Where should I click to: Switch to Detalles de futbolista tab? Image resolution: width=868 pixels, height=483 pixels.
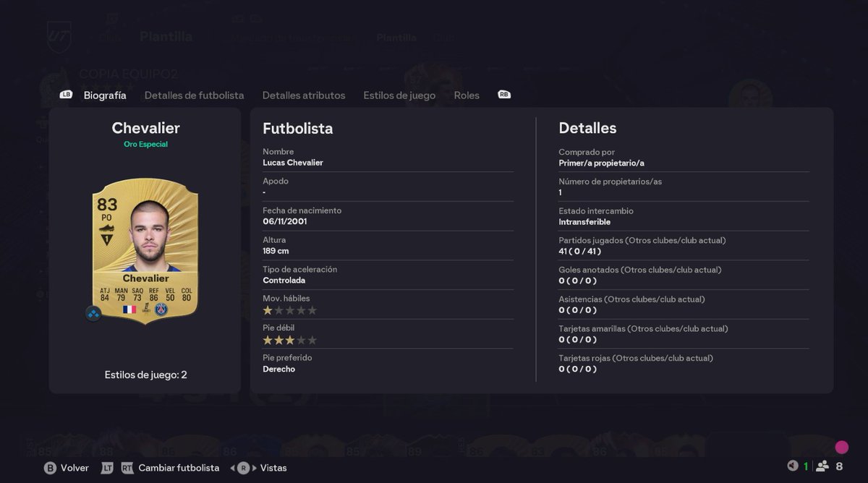(194, 95)
